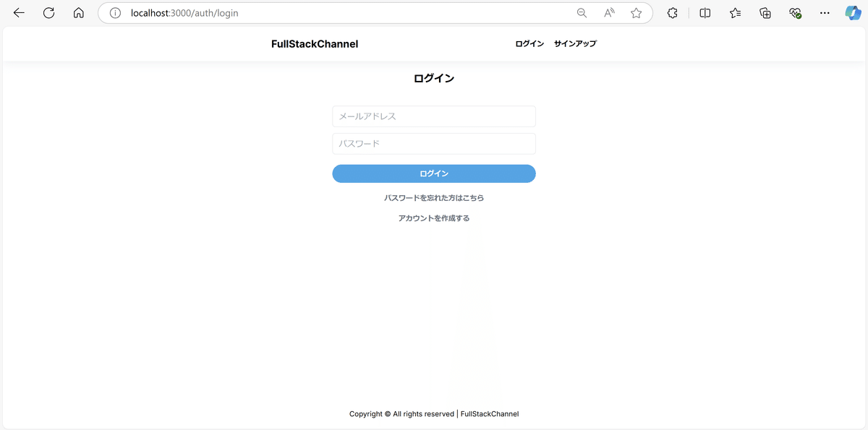Open the Collections icon

coord(765,13)
